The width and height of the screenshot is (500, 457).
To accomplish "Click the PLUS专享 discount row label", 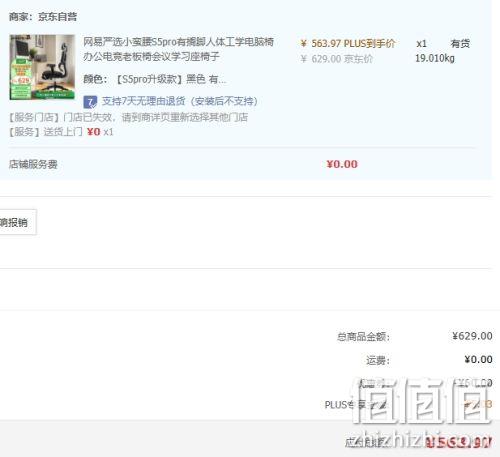I will [x=355, y=405].
